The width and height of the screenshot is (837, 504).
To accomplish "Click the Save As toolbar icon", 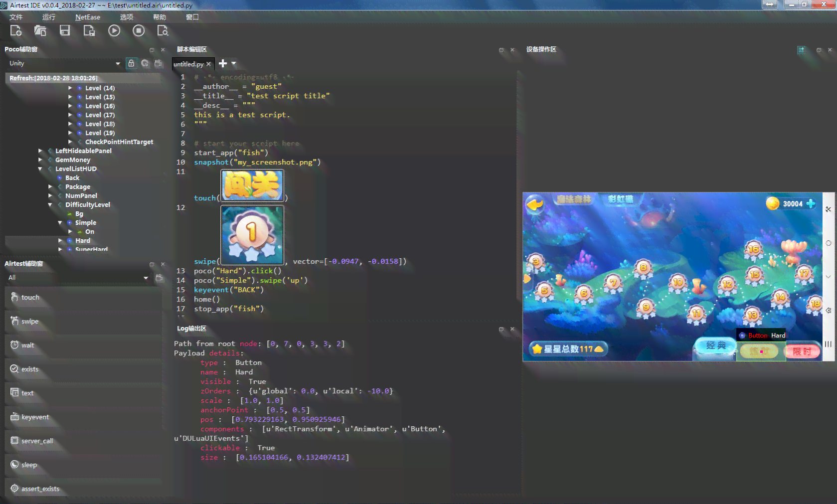I will pyautogui.click(x=89, y=31).
